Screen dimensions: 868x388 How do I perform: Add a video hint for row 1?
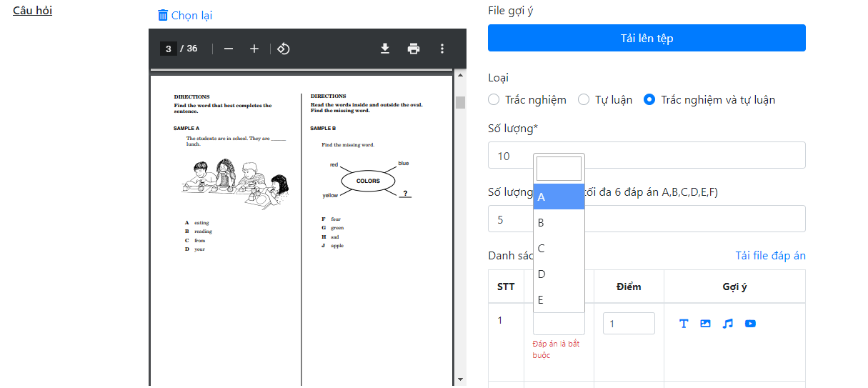(750, 324)
